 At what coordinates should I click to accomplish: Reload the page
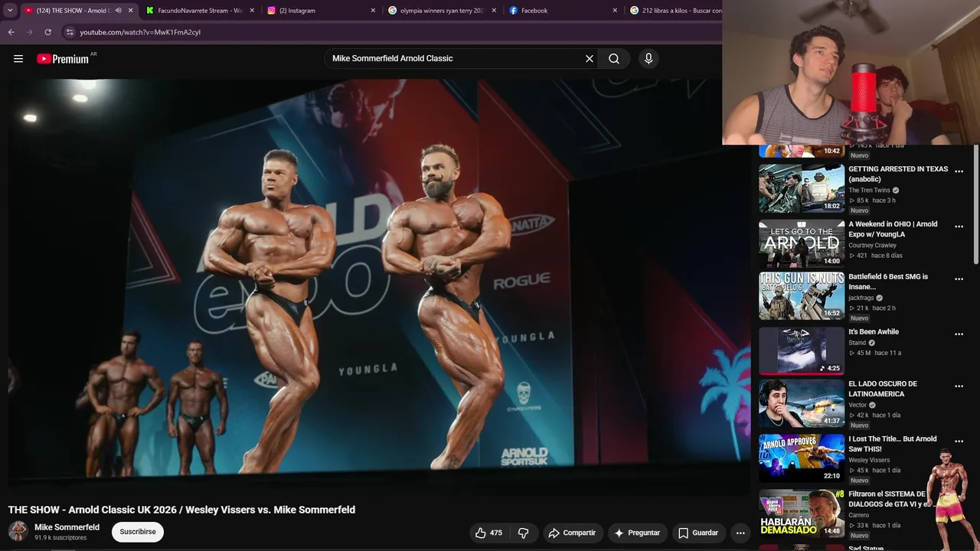(x=47, y=32)
